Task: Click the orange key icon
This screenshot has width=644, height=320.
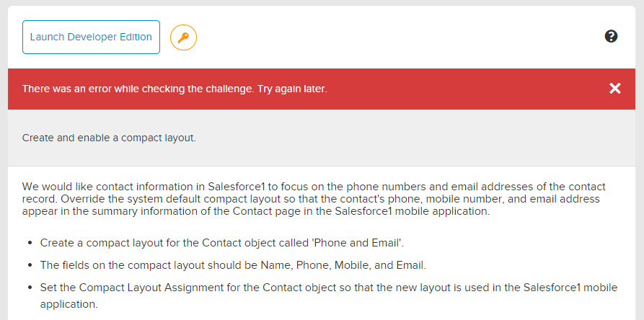Action: [x=183, y=37]
